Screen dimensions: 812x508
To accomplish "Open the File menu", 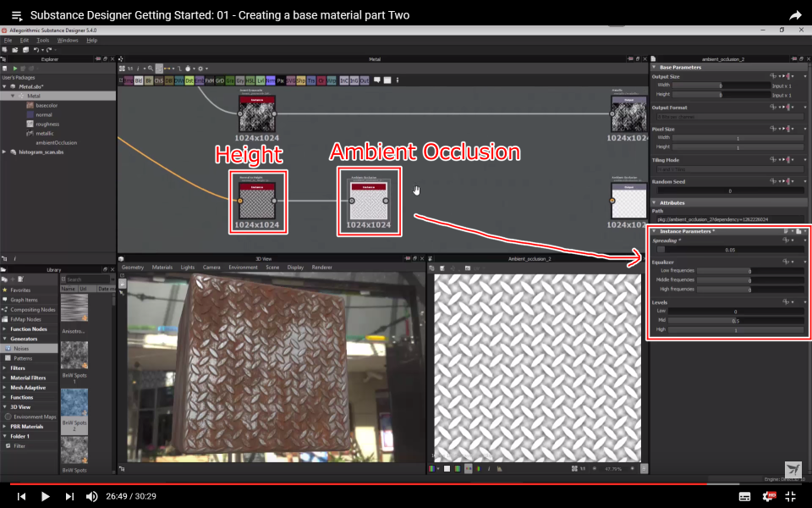I will point(8,40).
